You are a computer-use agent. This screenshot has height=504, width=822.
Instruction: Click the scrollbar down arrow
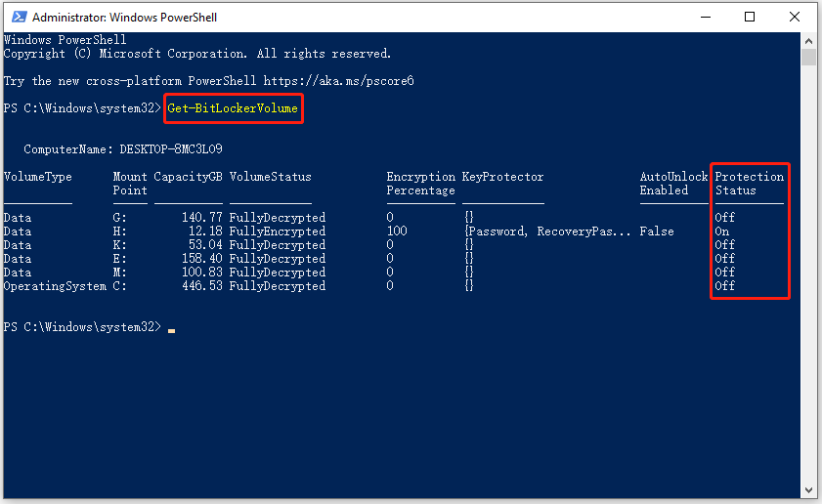[808, 490]
